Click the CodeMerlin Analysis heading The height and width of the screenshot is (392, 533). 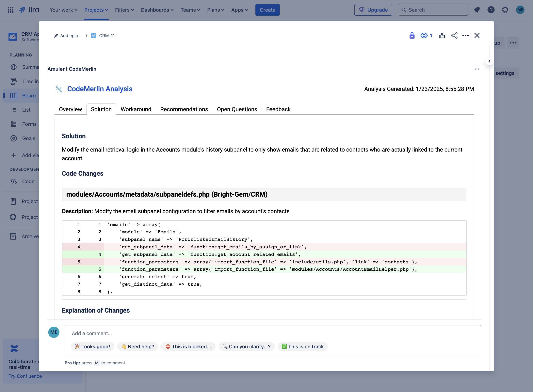point(100,89)
